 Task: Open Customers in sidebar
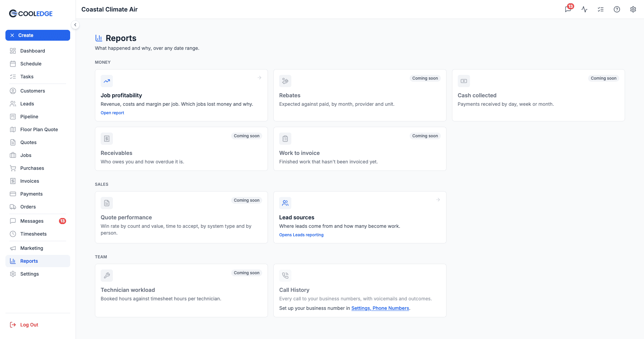[38, 91]
